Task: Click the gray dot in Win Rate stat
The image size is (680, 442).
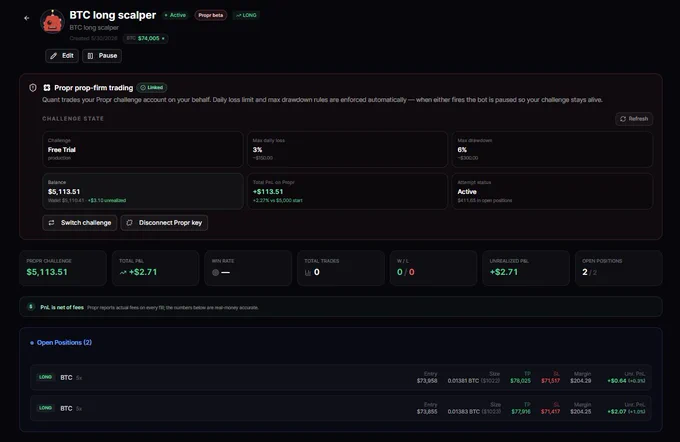Action: click(216, 272)
